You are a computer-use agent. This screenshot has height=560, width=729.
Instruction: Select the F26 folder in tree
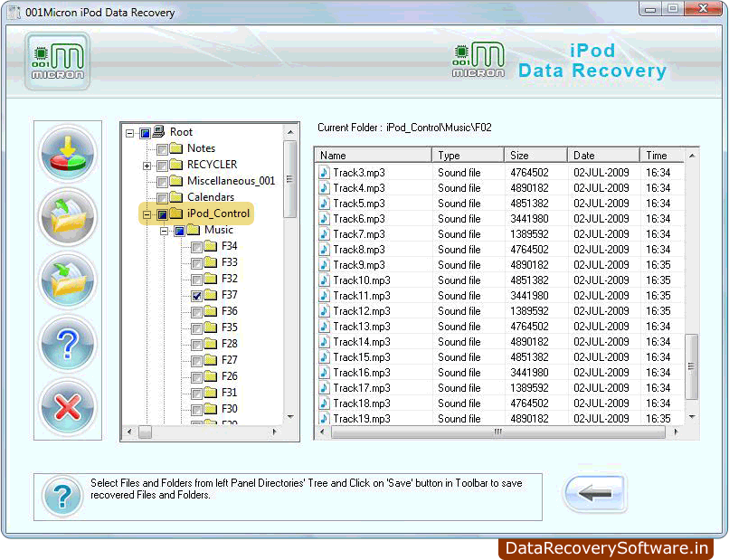click(x=229, y=376)
